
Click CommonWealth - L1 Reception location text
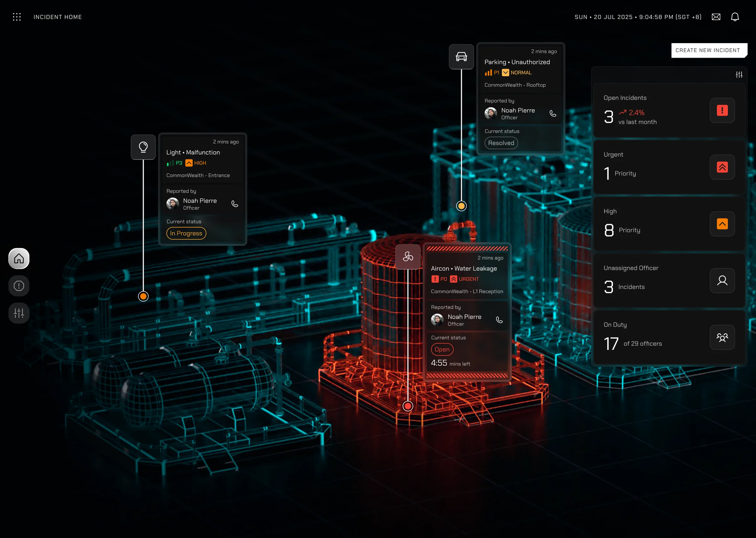click(467, 291)
